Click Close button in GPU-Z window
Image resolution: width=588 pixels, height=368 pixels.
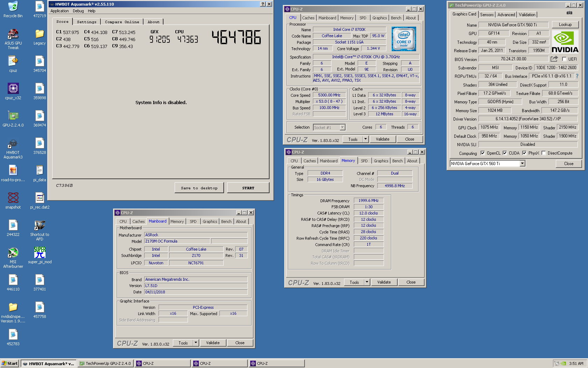point(569,164)
